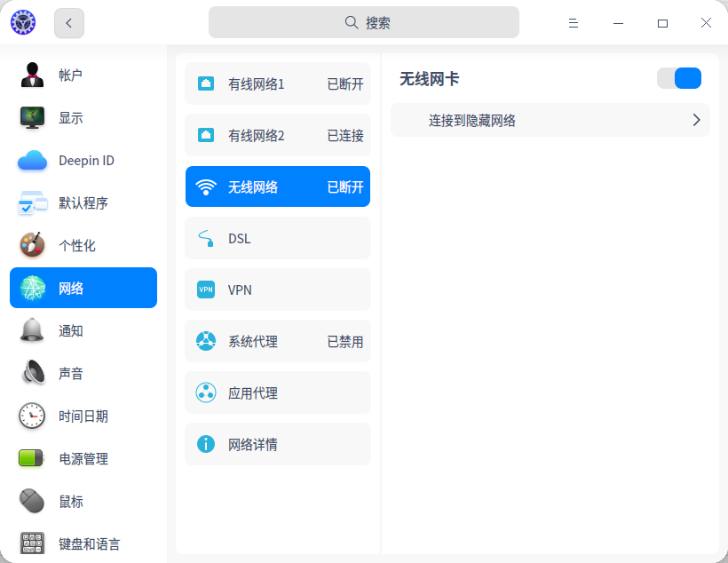This screenshot has width=728, height=563.
Task: Open the 通知 notification settings
Action: [83, 330]
